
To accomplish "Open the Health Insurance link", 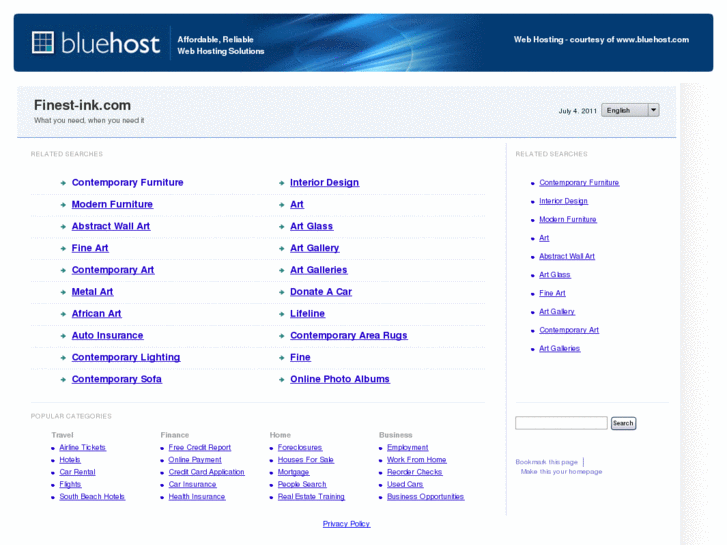I will tap(197, 496).
